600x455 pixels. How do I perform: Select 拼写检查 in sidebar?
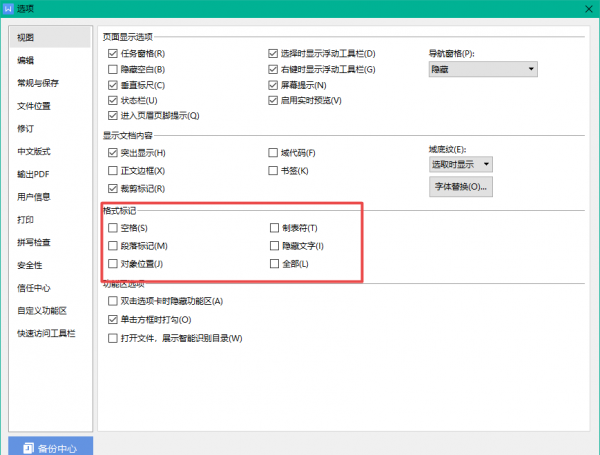tap(34, 242)
